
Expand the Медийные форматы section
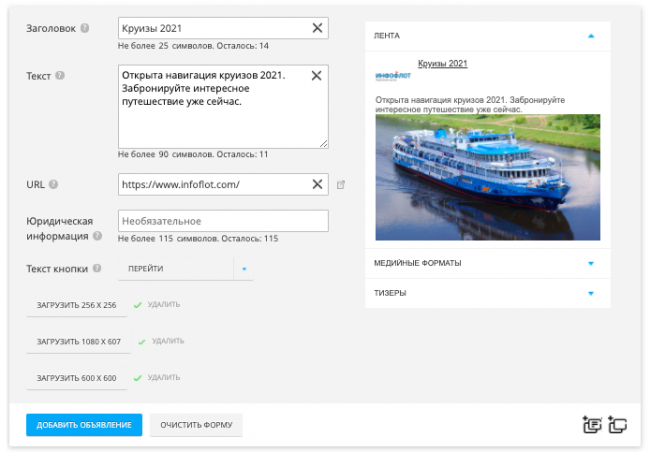pos(591,263)
